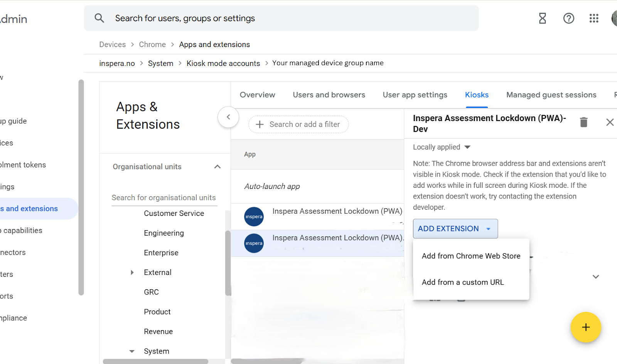Open the account avatar
The width and height of the screenshot is (617, 364).
click(614, 18)
